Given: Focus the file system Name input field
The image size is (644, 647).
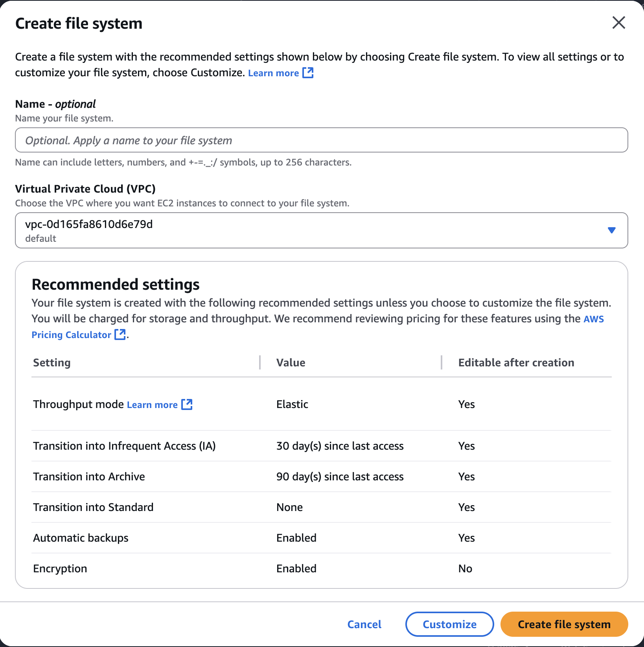Looking at the screenshot, I should [321, 140].
